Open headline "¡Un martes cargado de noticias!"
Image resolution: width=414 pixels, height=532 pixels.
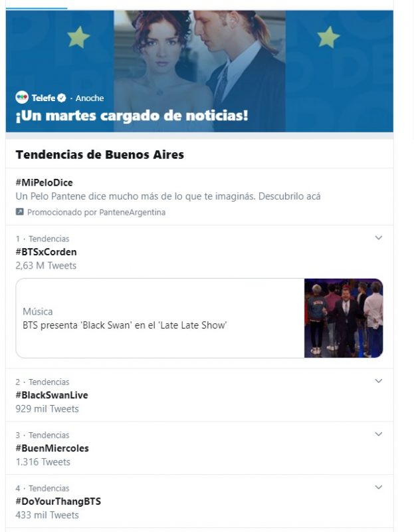[x=132, y=116]
